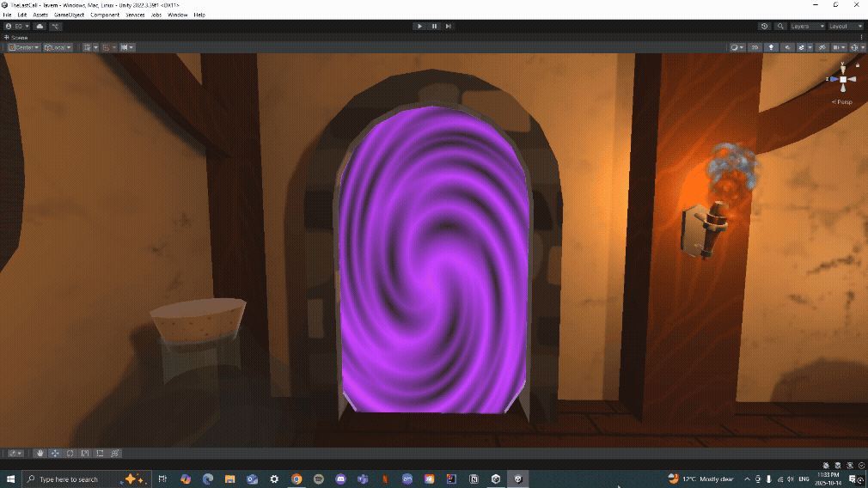This screenshot has width=868, height=488.
Task: Open the File menu
Action: (x=7, y=15)
